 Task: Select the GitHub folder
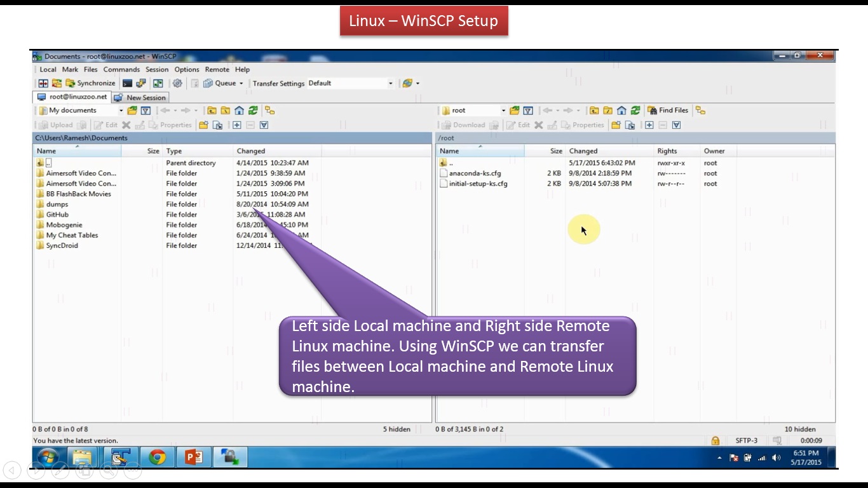57,215
